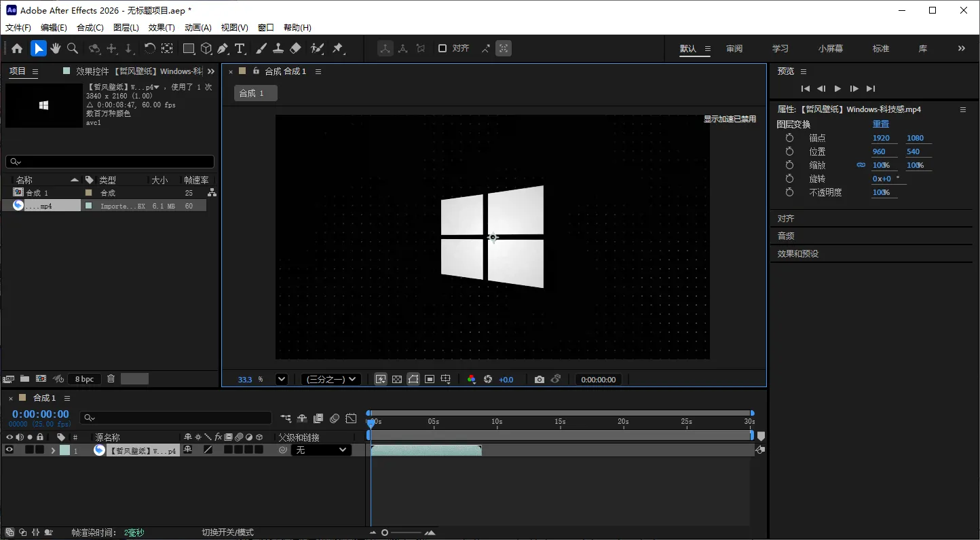This screenshot has width=980, height=540.
Task: Activate the Zoom tool
Action: point(73,48)
